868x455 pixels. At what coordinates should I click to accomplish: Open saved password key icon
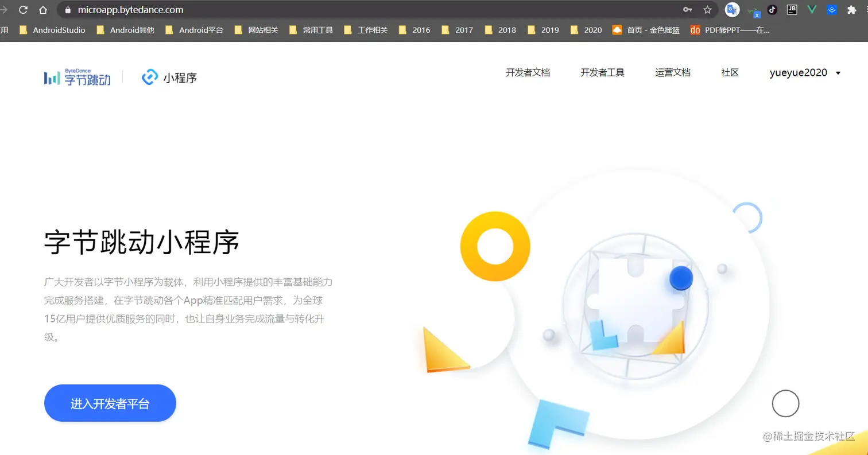(688, 10)
